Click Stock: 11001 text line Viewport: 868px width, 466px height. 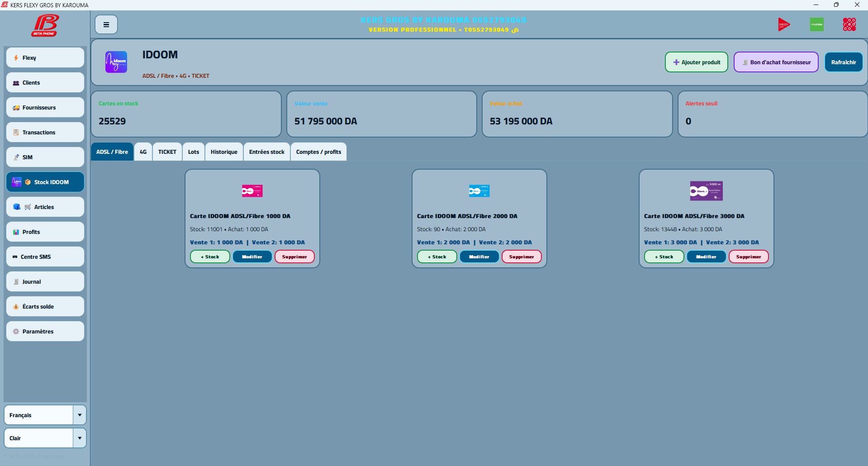229,229
